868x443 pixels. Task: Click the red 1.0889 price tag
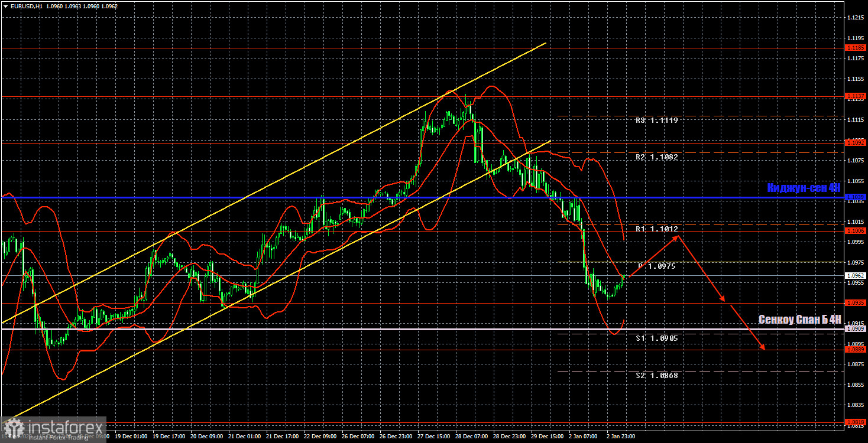click(x=856, y=349)
